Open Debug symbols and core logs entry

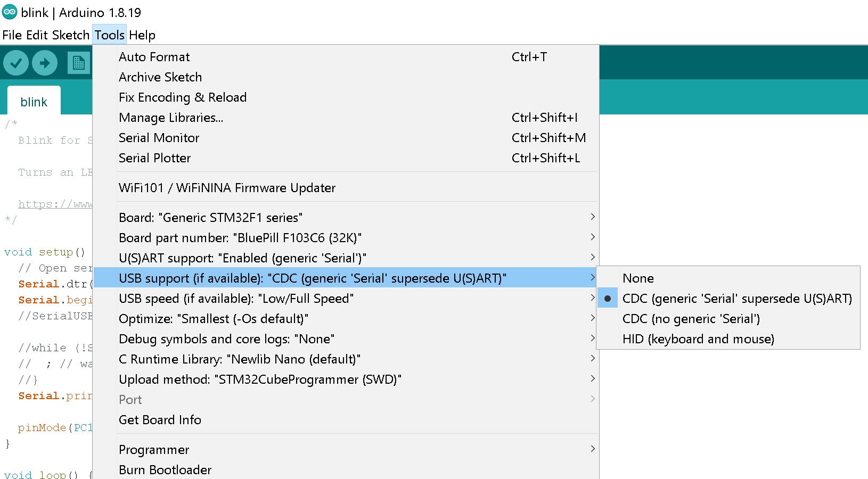click(346, 339)
